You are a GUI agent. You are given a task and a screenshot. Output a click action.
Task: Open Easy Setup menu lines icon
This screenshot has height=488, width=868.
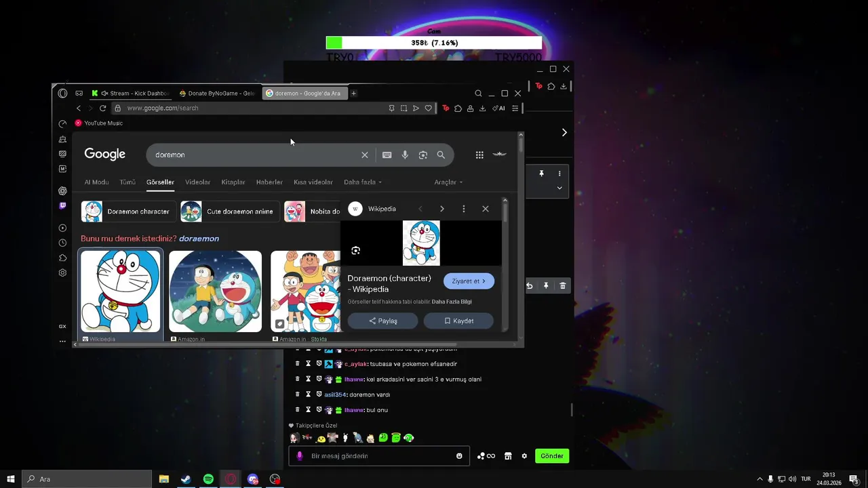515,108
